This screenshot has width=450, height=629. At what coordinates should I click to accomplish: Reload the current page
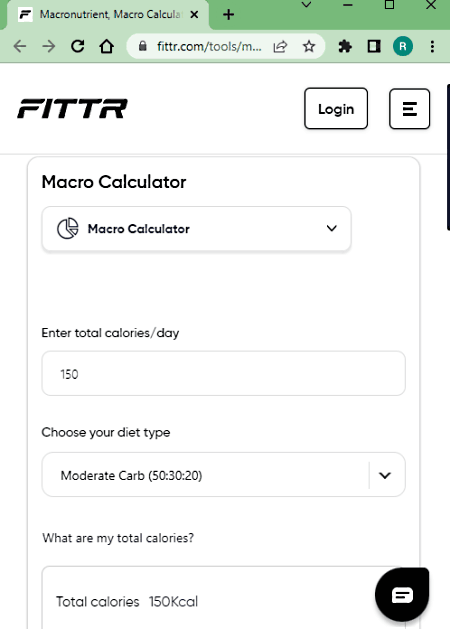click(x=77, y=47)
